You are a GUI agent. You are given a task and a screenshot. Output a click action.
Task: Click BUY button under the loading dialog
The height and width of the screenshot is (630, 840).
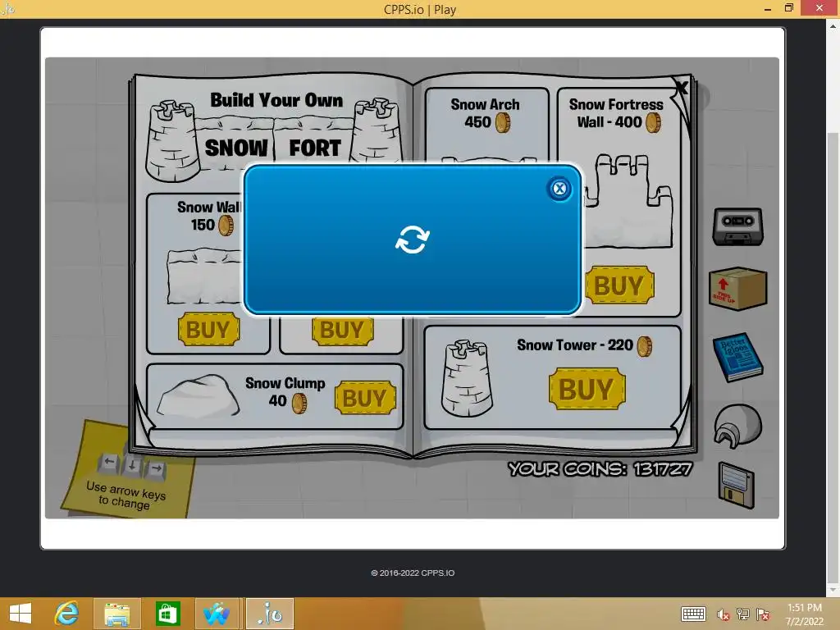(342, 331)
